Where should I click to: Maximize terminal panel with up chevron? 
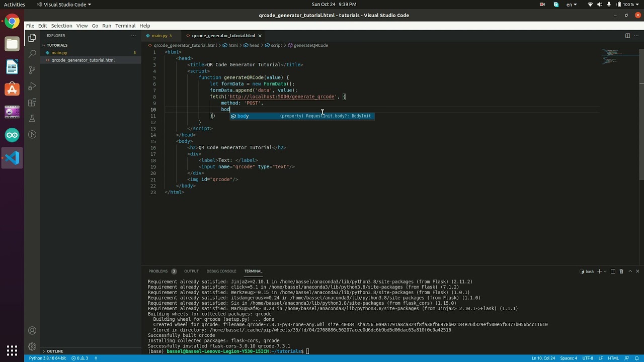(630, 271)
